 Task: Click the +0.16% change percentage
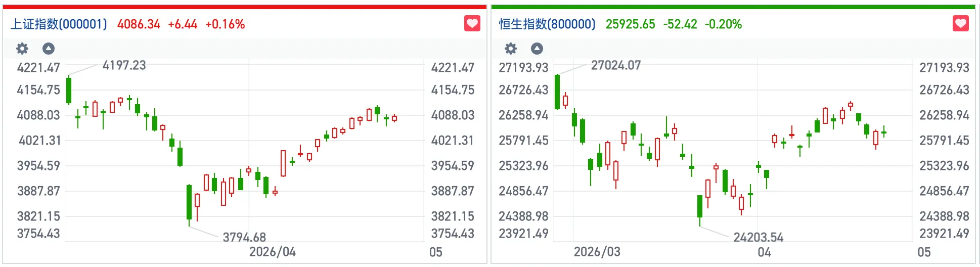pos(225,24)
